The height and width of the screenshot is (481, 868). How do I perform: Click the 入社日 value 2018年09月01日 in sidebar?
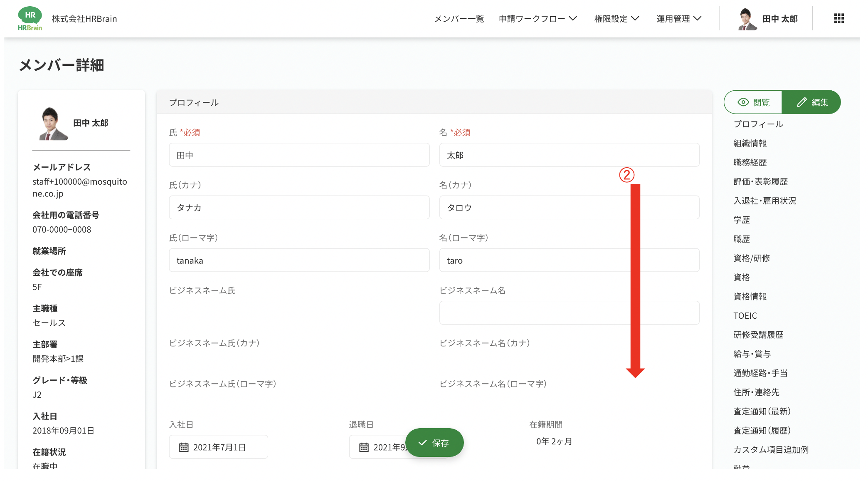(x=64, y=430)
